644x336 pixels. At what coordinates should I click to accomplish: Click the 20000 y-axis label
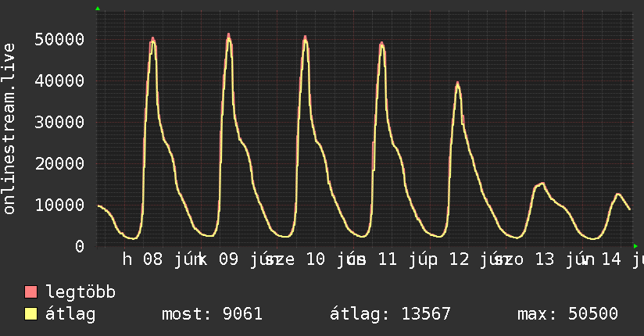point(59,163)
